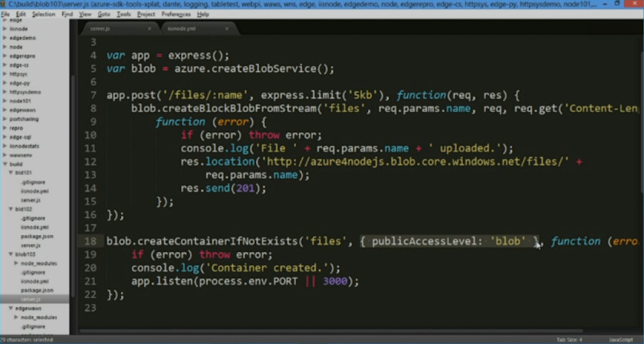
Task: Open the Edit menu
Action: [x=21, y=15]
